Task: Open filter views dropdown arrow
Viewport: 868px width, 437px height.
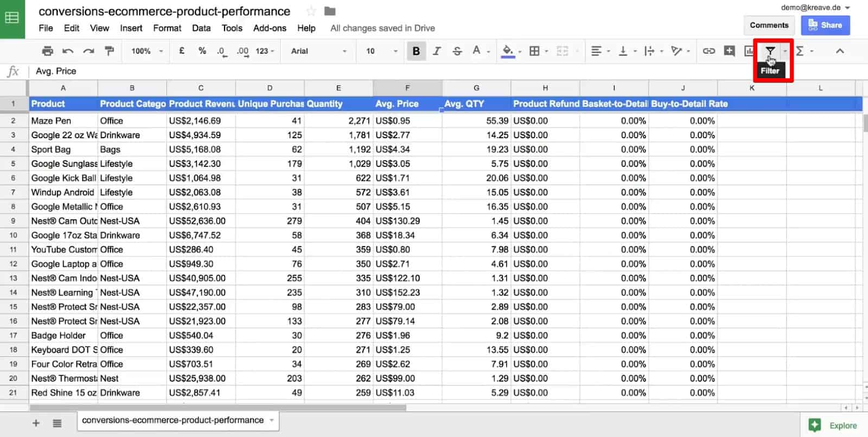Action: tap(785, 51)
